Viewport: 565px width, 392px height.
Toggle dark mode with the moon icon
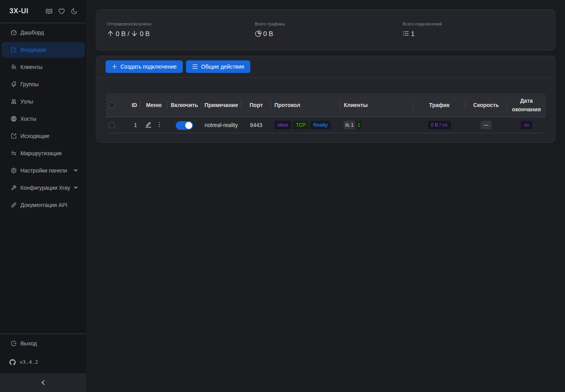click(74, 11)
